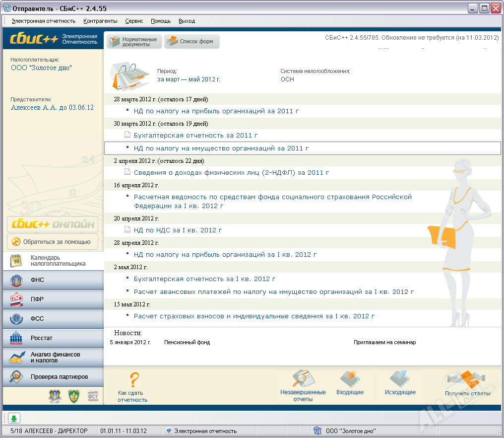Open Проверка партнеров section
Viewport: 504px width, 438px height.
click(x=53, y=377)
